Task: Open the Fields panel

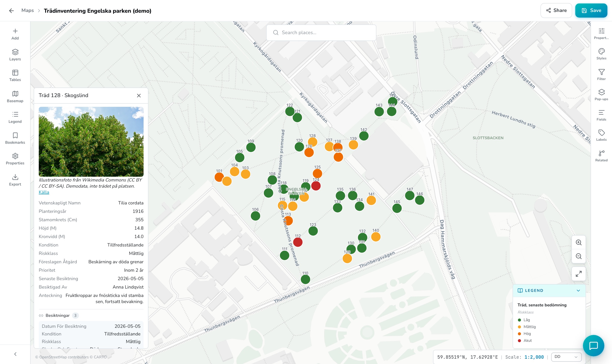Action: (x=601, y=115)
